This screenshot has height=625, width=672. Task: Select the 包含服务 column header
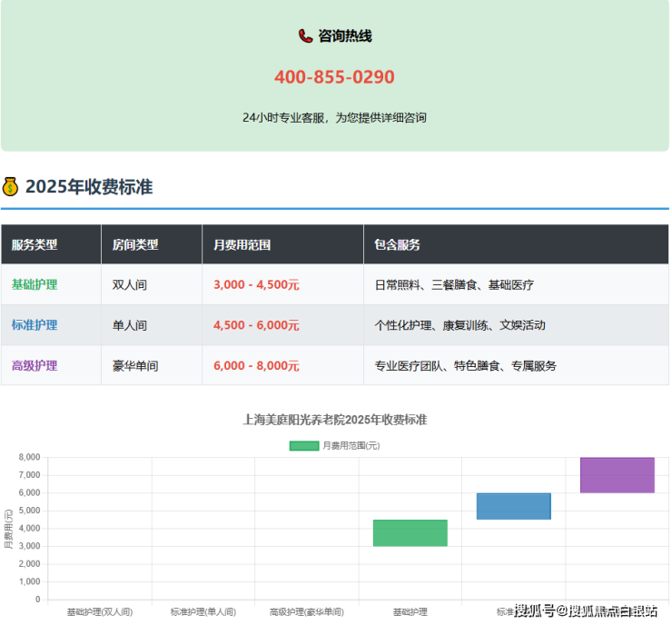pos(397,245)
